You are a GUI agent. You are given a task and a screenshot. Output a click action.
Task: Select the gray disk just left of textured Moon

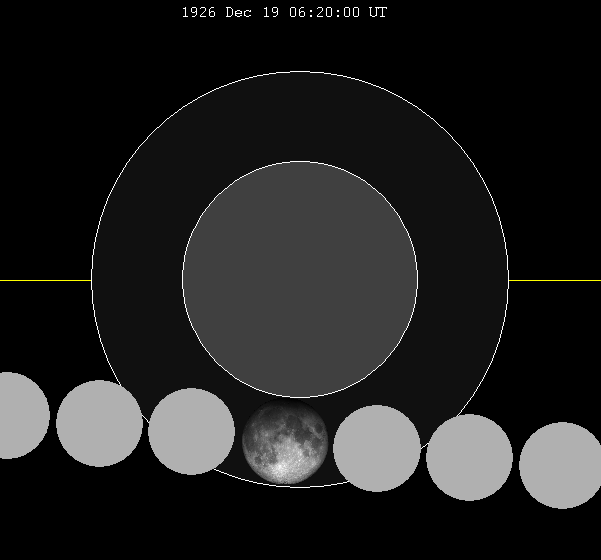click(x=191, y=431)
